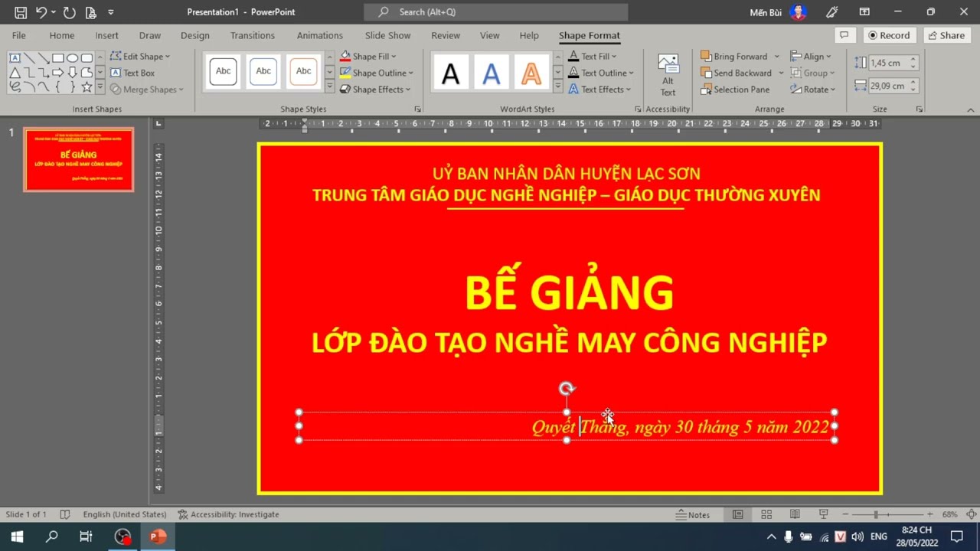Switch to Insert tab

(106, 35)
